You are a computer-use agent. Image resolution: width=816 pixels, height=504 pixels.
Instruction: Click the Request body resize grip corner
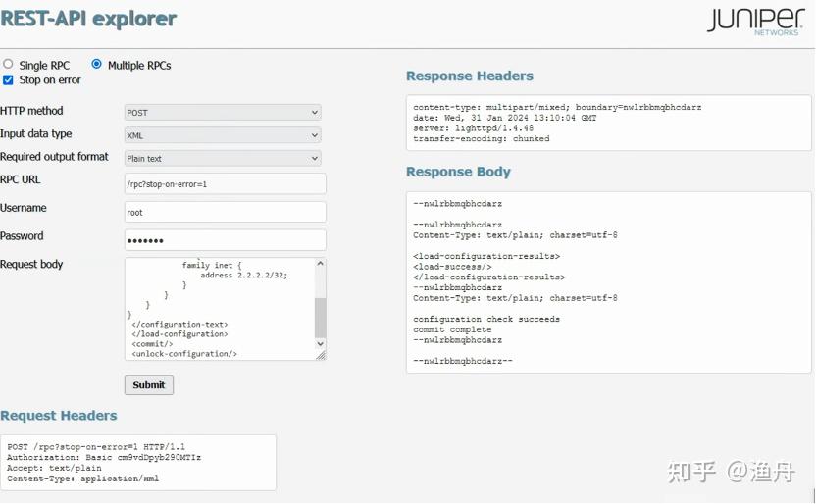pos(321,355)
